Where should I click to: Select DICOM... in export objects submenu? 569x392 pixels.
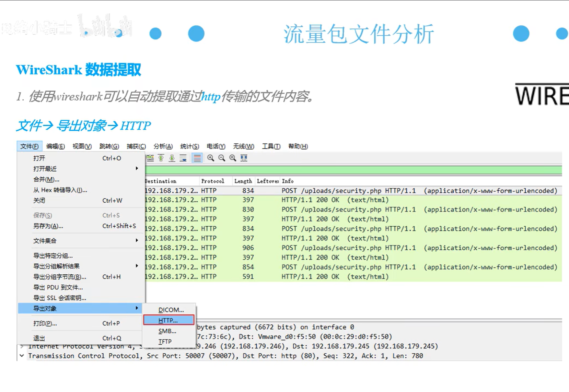click(169, 310)
